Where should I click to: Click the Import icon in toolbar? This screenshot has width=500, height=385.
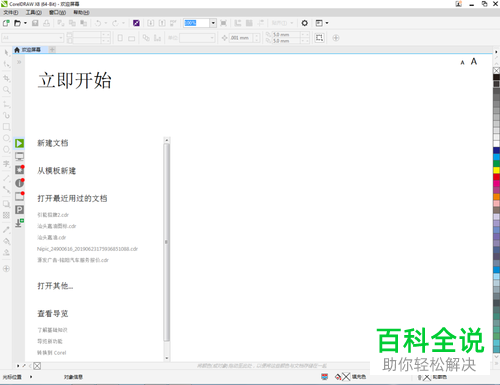coord(151,23)
